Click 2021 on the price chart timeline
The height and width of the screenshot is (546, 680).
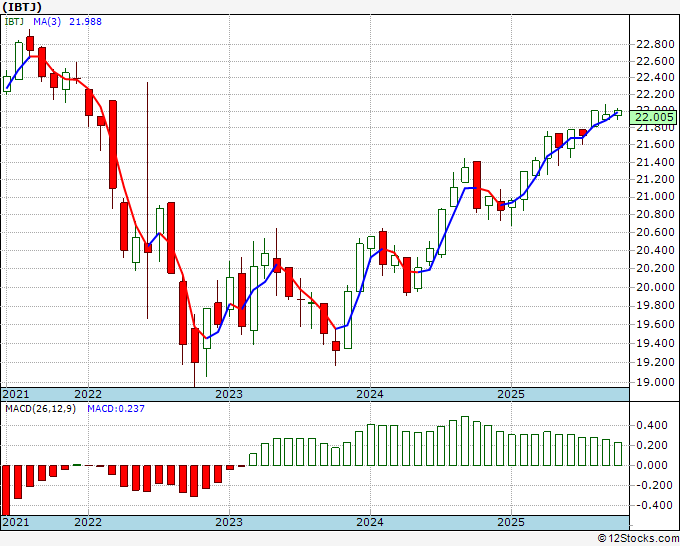coord(16,394)
